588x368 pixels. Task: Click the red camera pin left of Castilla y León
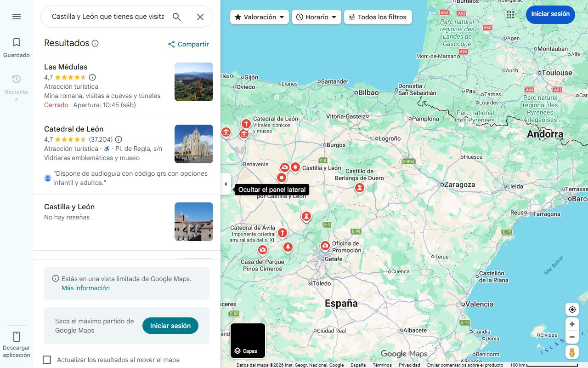(x=285, y=167)
